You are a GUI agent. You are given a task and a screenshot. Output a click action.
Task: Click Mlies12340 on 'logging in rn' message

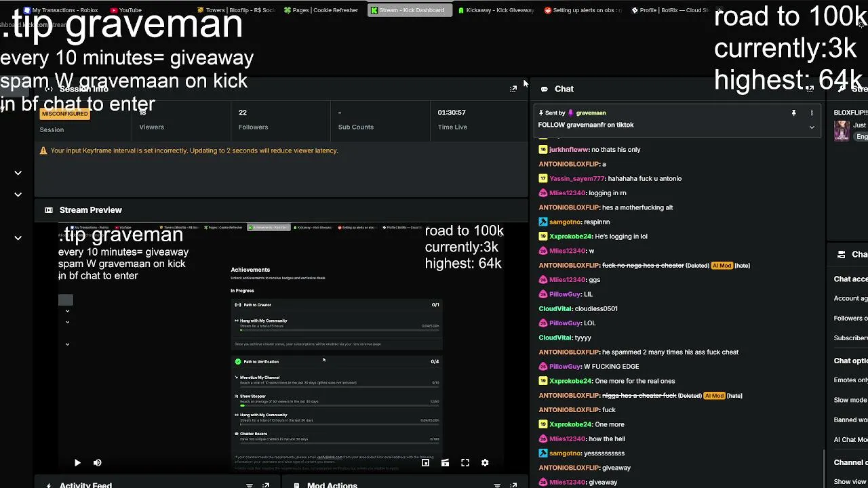pos(567,193)
